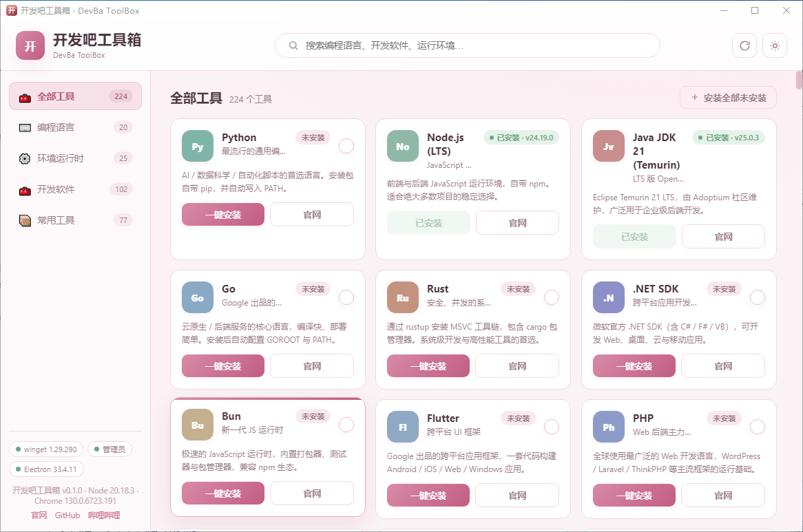Open the Python 官网 button
This screenshot has height=532, width=803.
(x=312, y=215)
